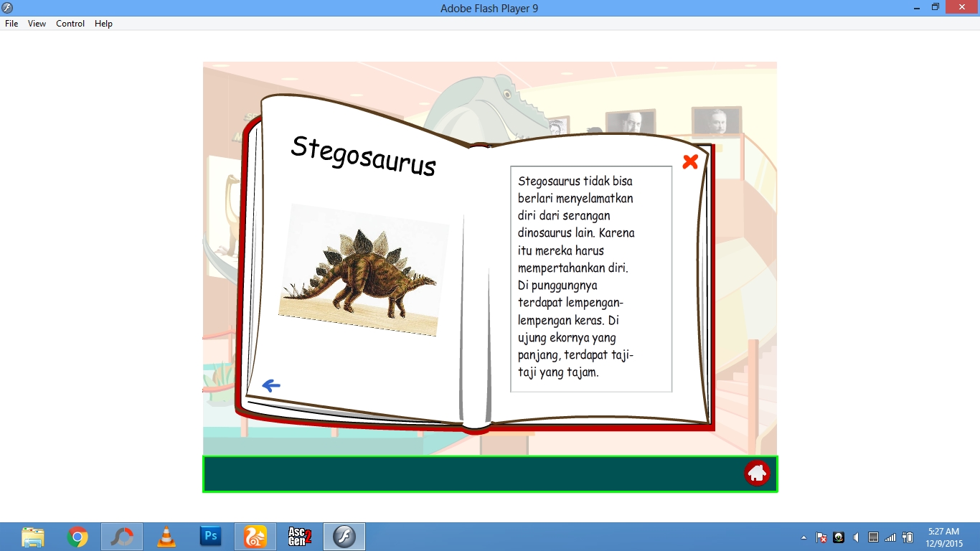Image resolution: width=980 pixels, height=551 pixels.
Task: Open File Explorer from the taskbar
Action: click(x=33, y=537)
